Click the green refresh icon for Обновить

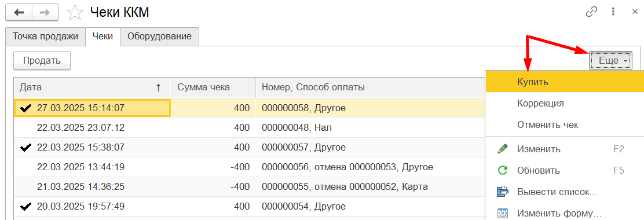click(x=502, y=170)
